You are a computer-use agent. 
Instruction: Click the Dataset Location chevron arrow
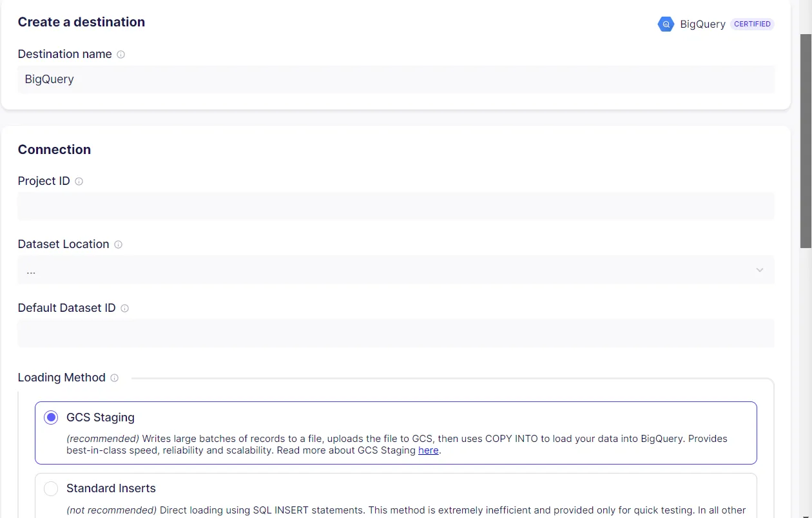point(760,270)
